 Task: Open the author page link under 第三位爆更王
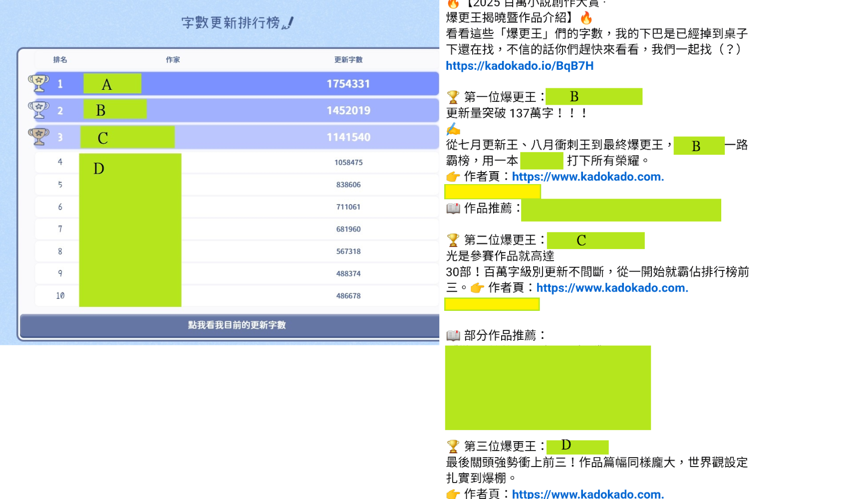click(x=588, y=494)
